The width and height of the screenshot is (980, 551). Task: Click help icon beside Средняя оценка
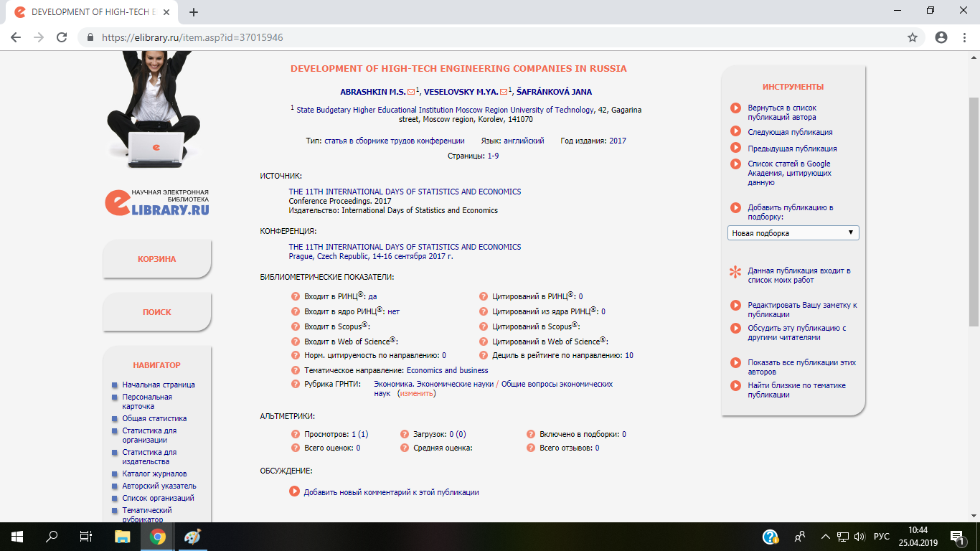(x=405, y=448)
